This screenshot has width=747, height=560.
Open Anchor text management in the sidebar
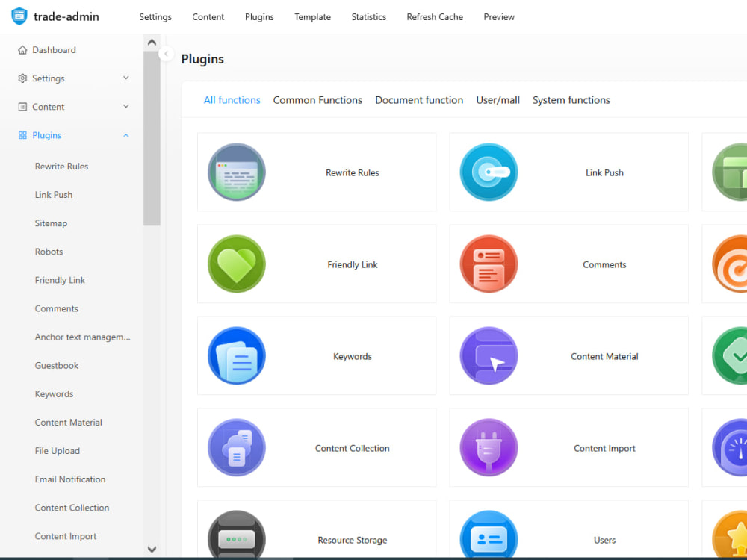82,337
